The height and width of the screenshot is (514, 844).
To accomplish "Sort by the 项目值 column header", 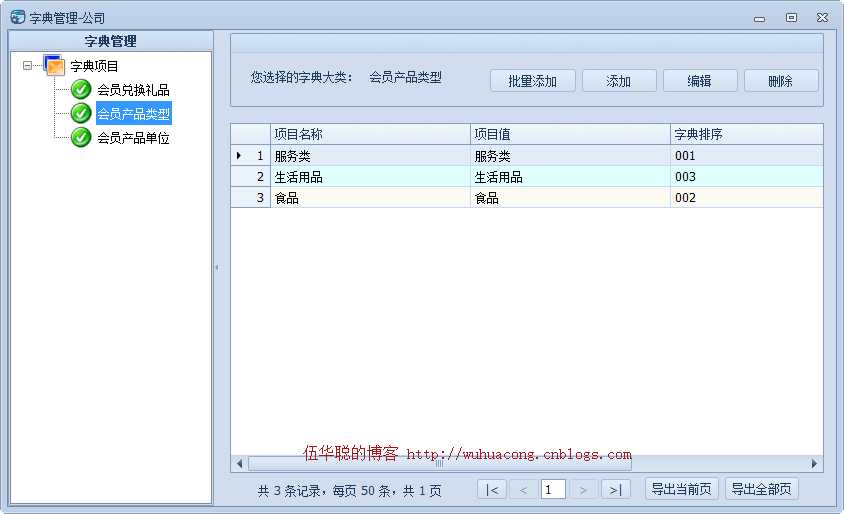I will click(x=571, y=134).
